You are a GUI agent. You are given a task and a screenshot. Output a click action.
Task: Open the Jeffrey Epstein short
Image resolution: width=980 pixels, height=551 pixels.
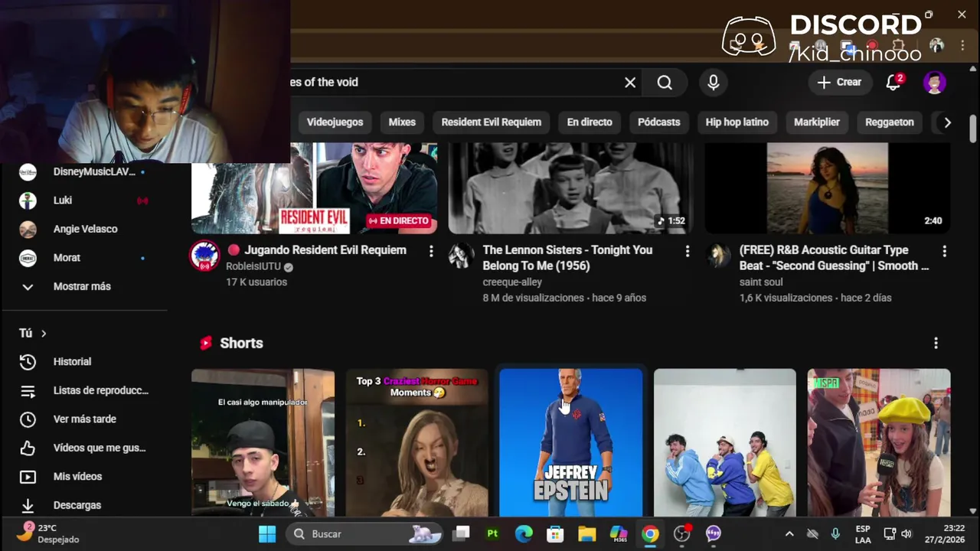[x=571, y=442]
